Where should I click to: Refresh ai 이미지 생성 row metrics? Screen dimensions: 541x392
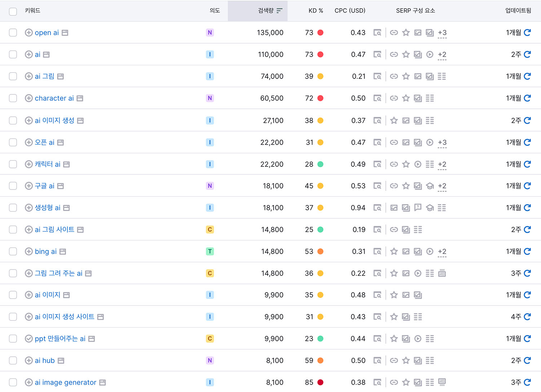(x=527, y=120)
